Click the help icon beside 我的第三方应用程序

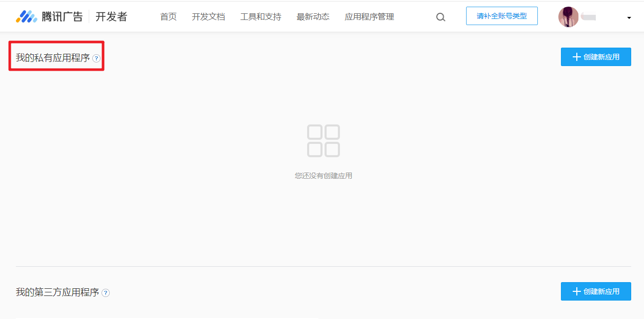coord(106,293)
